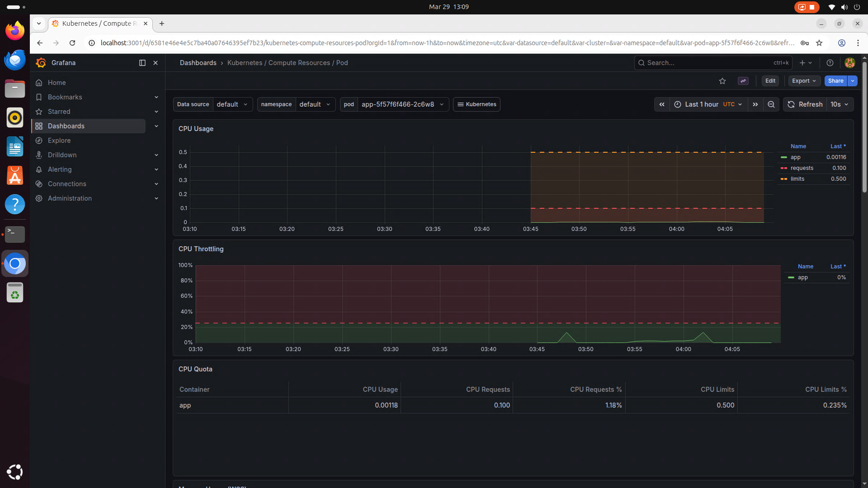Screen dimensions: 868x488
Task: Click the requests red color swatch in legend
Action: pyautogui.click(x=784, y=168)
